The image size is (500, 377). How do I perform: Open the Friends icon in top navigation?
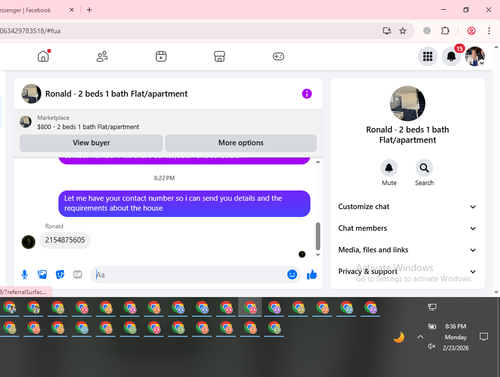pyautogui.click(x=102, y=56)
